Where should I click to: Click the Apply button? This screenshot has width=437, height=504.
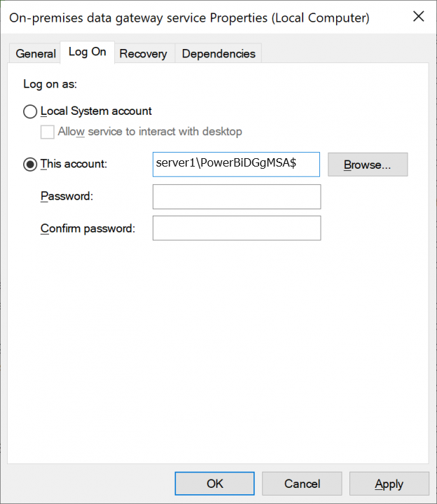[x=389, y=484]
